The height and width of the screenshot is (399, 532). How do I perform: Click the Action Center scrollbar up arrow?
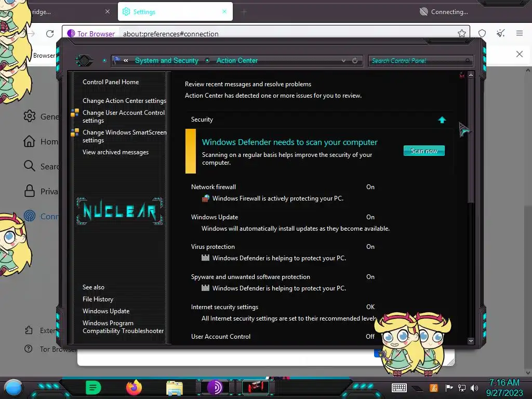point(471,75)
